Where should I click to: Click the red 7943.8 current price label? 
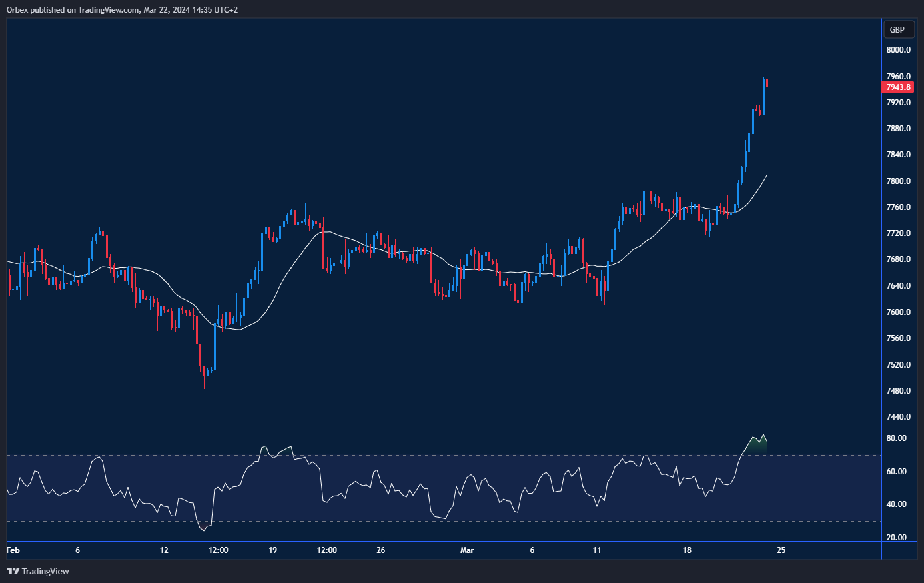click(x=897, y=87)
